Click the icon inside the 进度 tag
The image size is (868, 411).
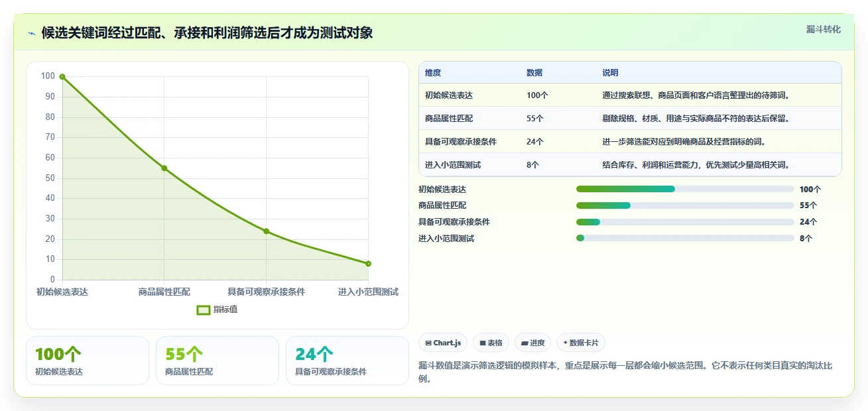[525, 343]
